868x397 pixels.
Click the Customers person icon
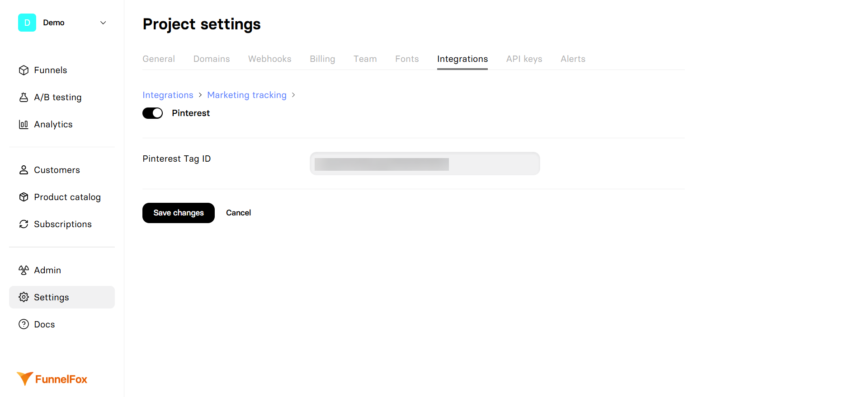(24, 170)
